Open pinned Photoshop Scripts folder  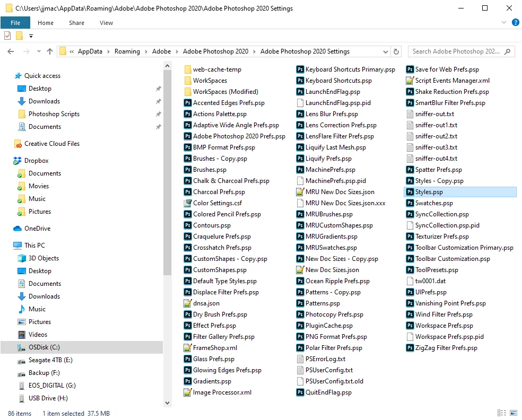(x=54, y=114)
